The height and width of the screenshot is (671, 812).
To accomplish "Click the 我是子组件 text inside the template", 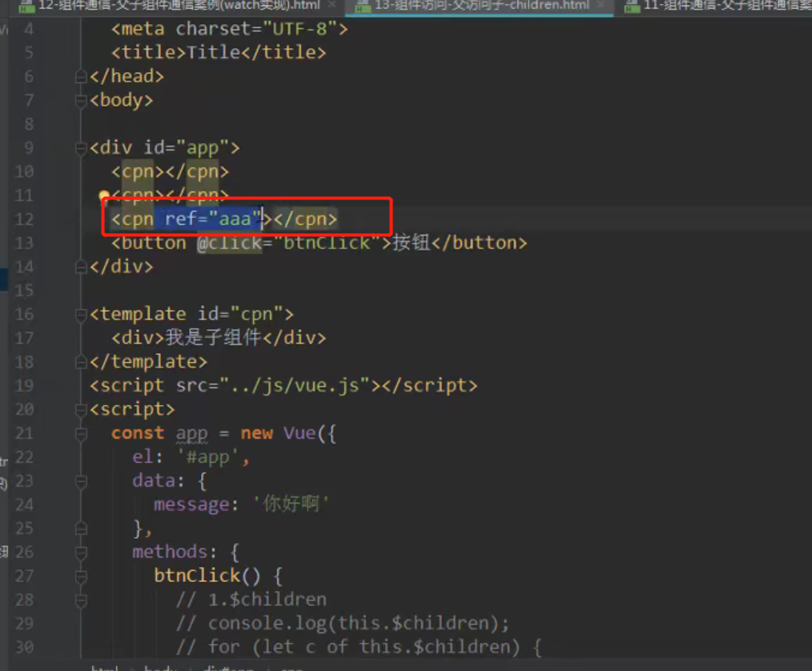I will (x=213, y=338).
